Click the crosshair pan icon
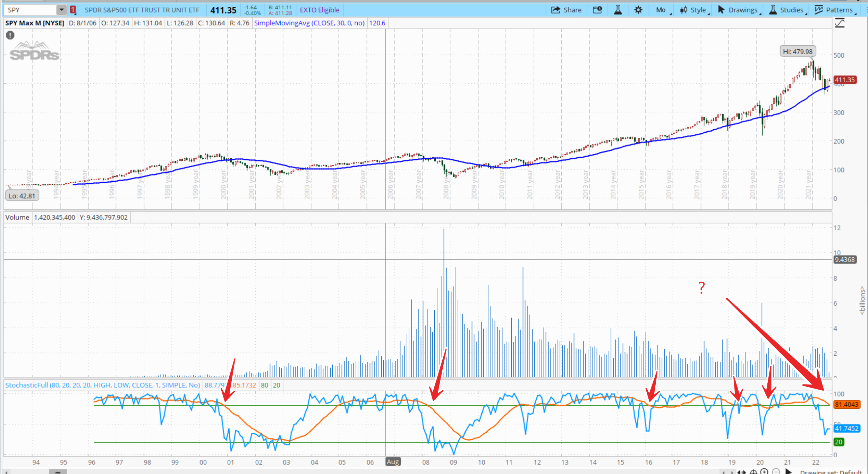 pos(753,472)
